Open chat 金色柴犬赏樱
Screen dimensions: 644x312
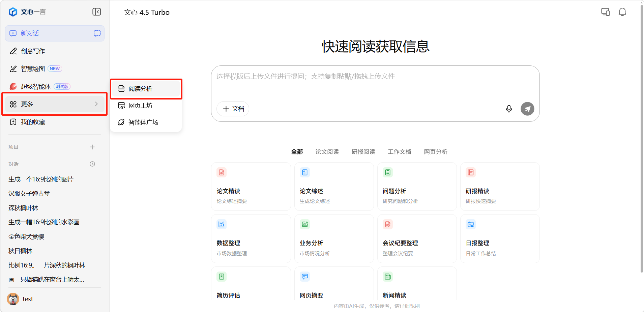click(26, 237)
